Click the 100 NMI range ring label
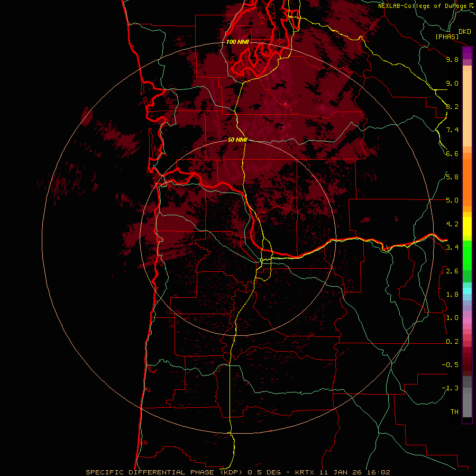Image resolution: width=476 pixels, height=476 pixels. 237,42
